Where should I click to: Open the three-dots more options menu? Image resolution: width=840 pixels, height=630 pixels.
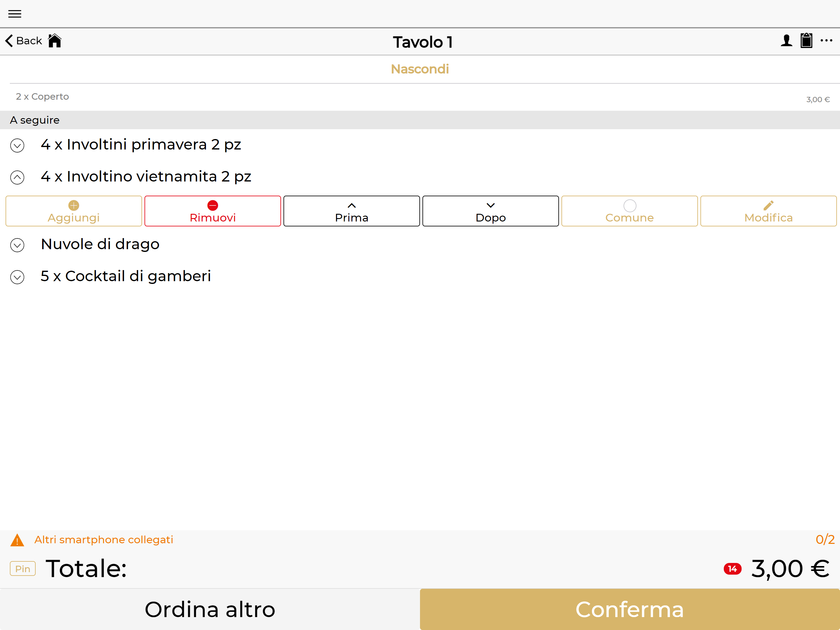click(x=826, y=41)
